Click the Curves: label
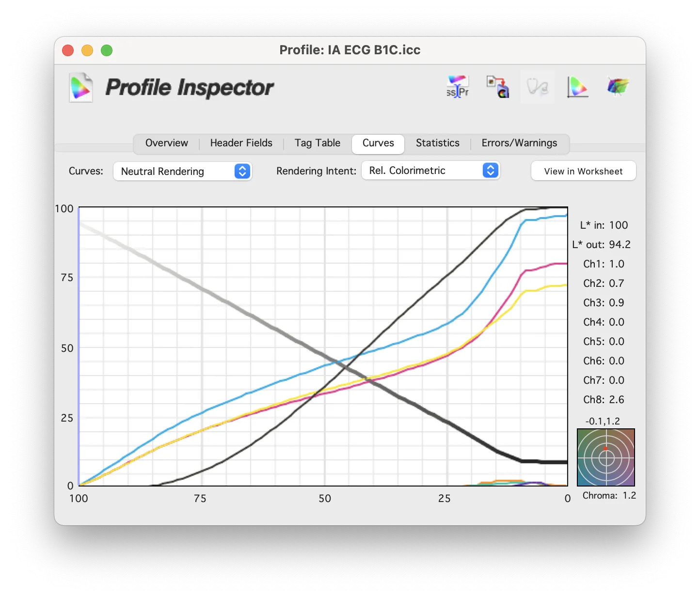This screenshot has width=700, height=597. (x=86, y=171)
